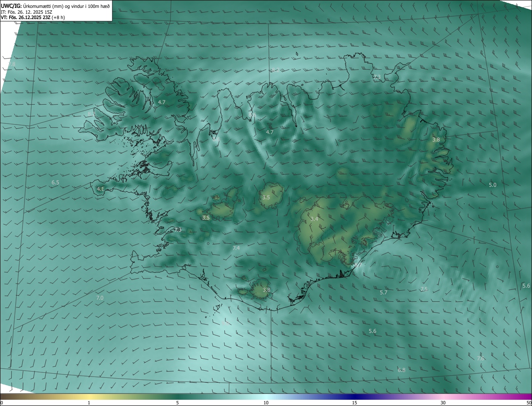This screenshot has width=532, height=406.
Task: Click the '10' tick on the color scale
Action: click(x=266, y=403)
